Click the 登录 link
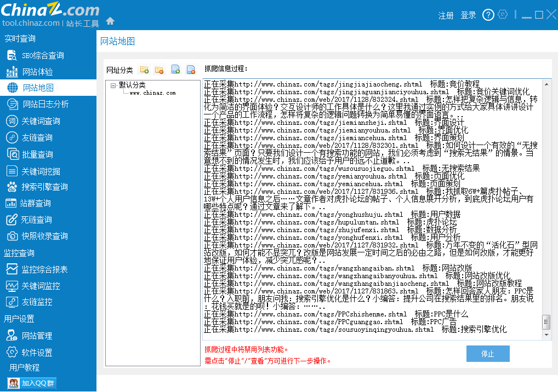The height and width of the screenshot is (392, 558). (468, 15)
